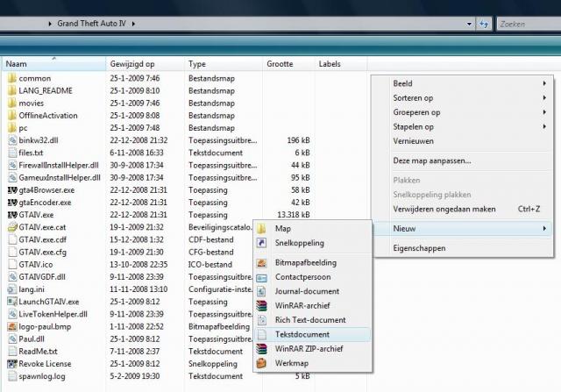Sort by the Naam column header

coord(53,64)
